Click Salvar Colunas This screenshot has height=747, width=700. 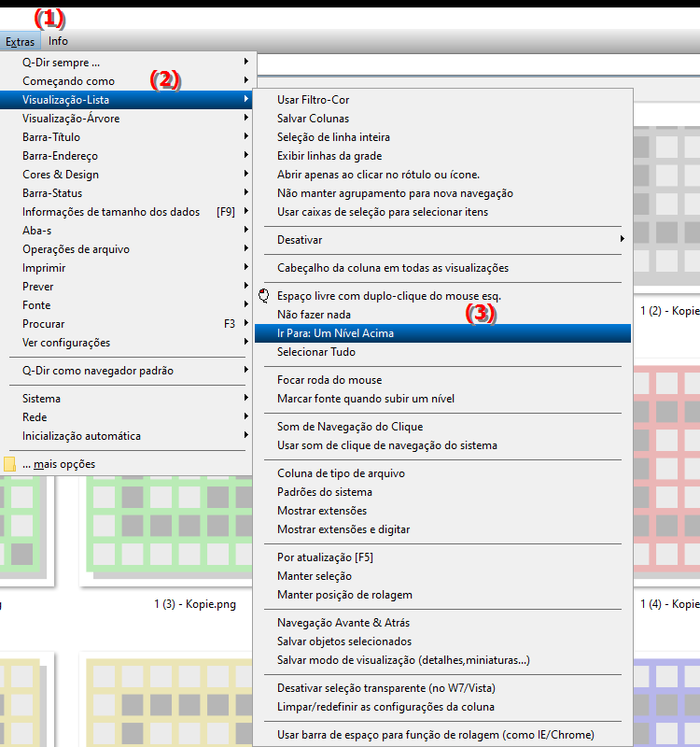coord(313,119)
